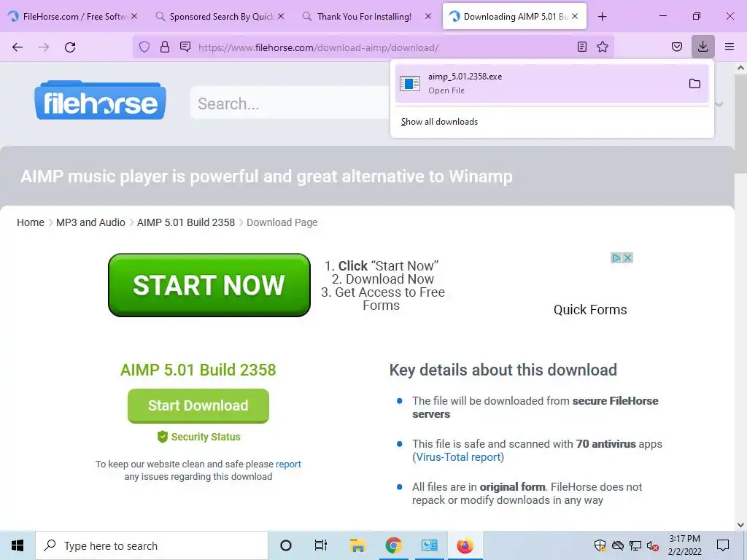Show aimp_5.01.2358.exe in its folder
Screen dimensions: 747x560
[x=694, y=84]
